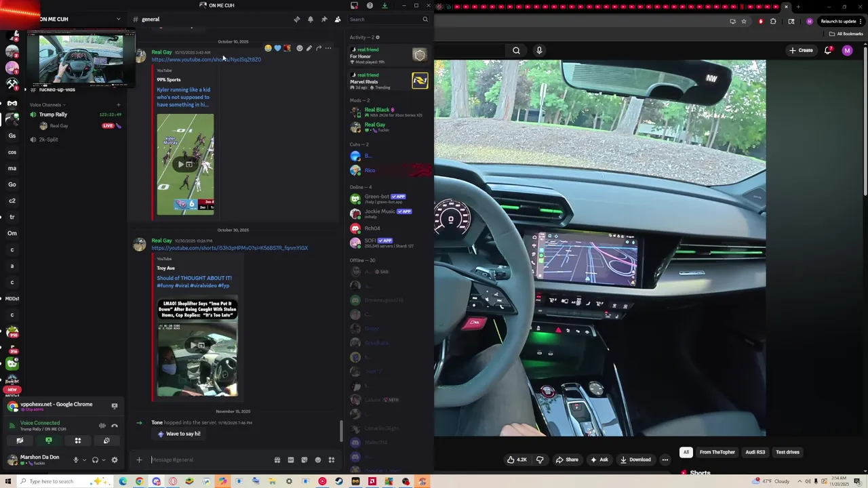This screenshot has width=868, height=488.
Task: Select Jockie Music bot member
Action: click(x=389, y=213)
